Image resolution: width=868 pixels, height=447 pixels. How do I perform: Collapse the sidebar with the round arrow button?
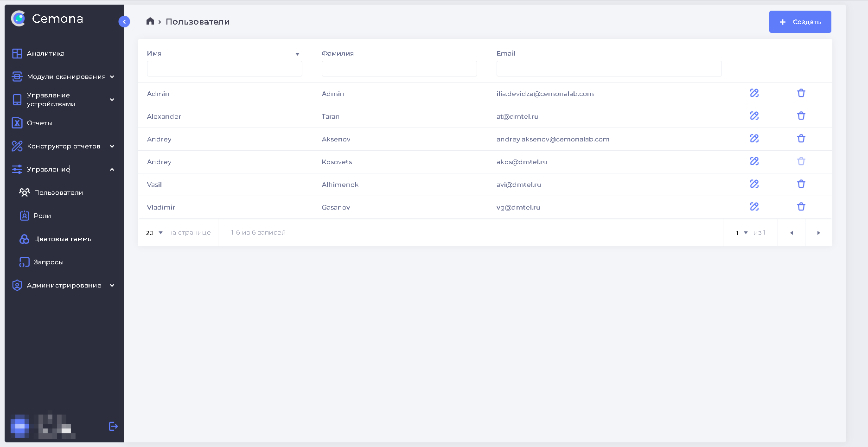124,22
